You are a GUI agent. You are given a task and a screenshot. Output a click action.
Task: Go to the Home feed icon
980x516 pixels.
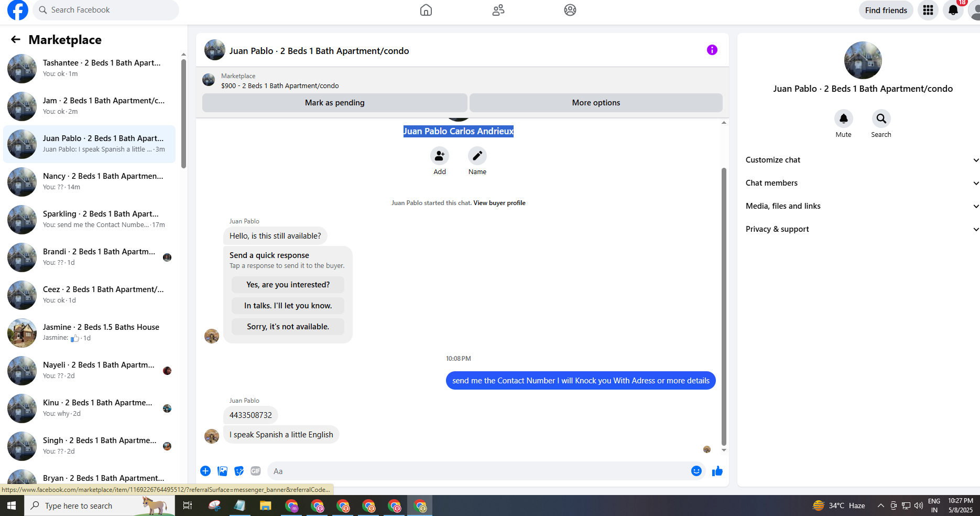coord(426,10)
